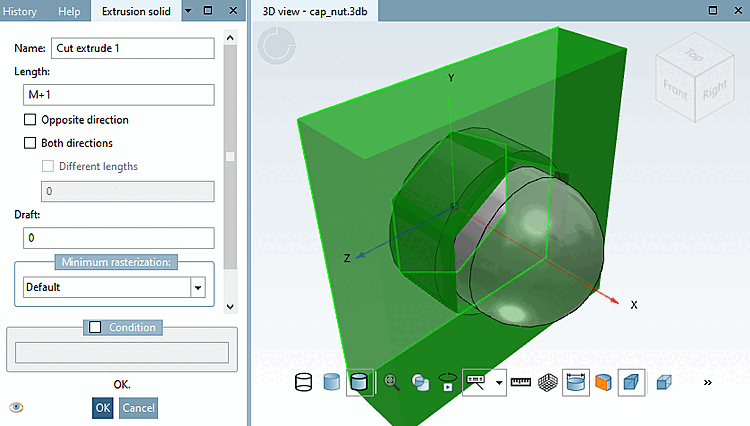
Task: Click the Top face of view cube
Action: pyautogui.click(x=695, y=54)
